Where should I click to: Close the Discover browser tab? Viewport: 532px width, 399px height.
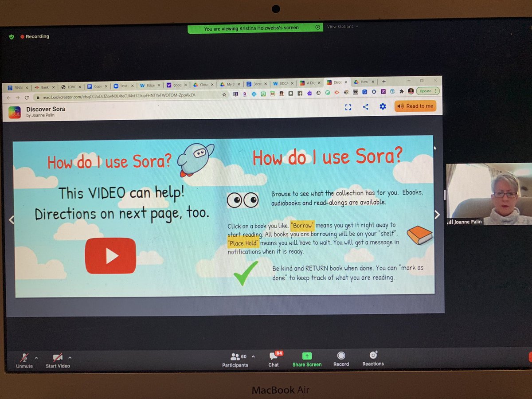pos(346,82)
